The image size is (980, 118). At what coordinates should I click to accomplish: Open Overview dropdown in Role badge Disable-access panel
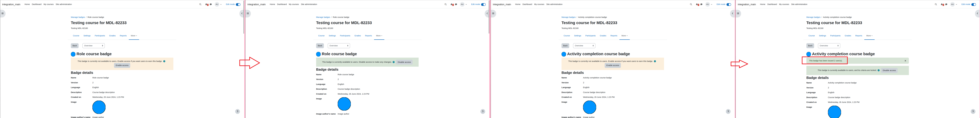point(339,46)
